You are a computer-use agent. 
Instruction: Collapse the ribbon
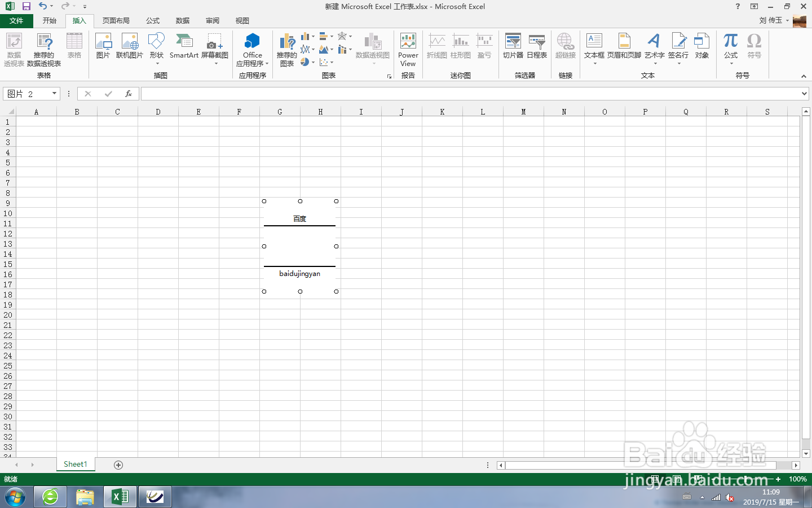[804, 76]
